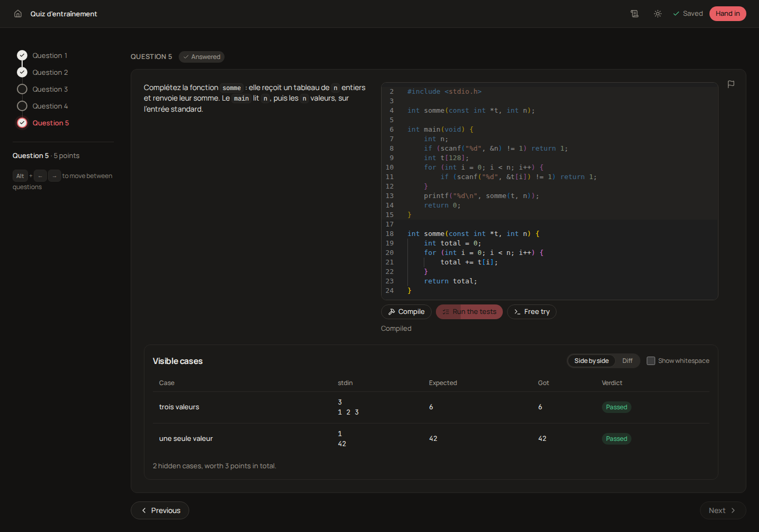Click the Compiled status text

396,328
